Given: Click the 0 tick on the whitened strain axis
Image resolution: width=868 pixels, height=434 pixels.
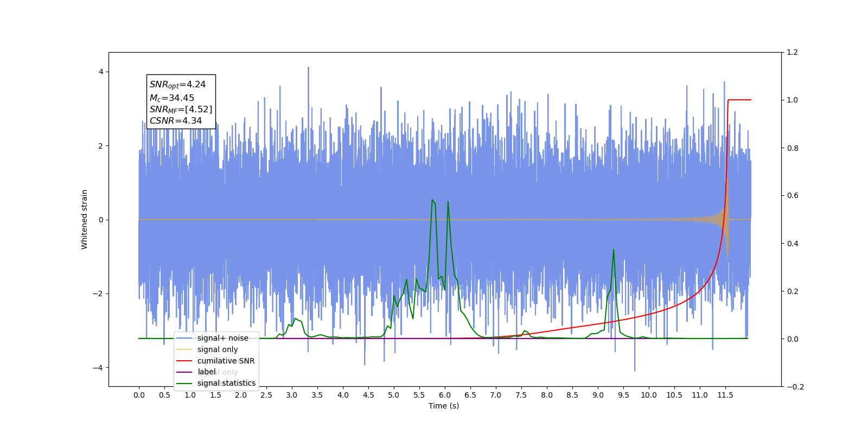Looking at the screenshot, I should [x=101, y=220].
